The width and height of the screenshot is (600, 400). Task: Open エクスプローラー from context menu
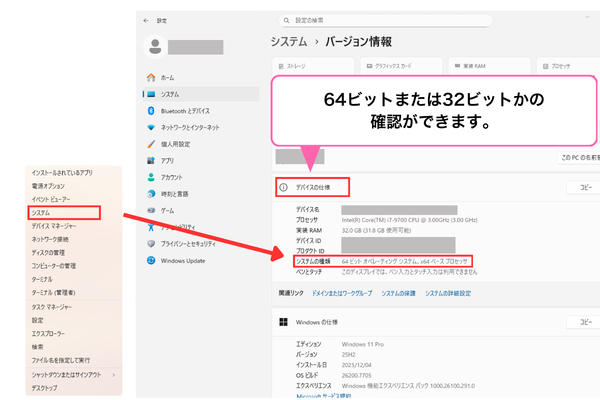(x=74, y=333)
